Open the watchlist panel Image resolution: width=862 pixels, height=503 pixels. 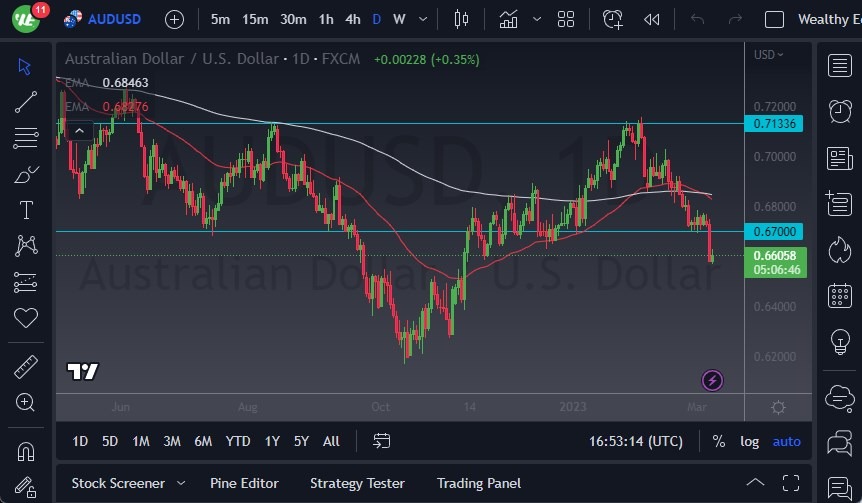839,65
